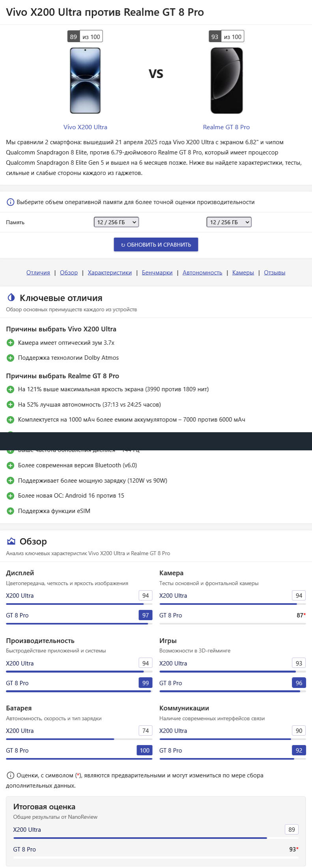
Task: Open the Vivo X200 Ultra memory dropdown
Action: click(116, 222)
